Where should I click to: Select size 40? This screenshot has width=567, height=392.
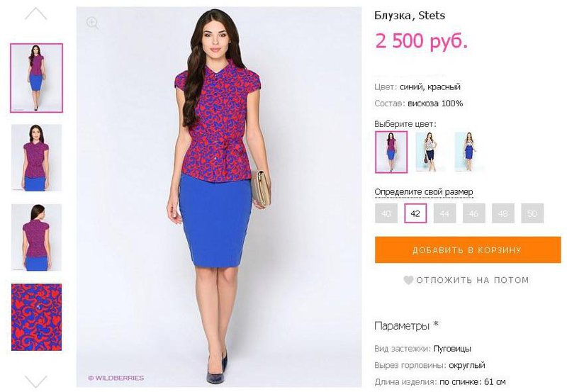(x=386, y=213)
